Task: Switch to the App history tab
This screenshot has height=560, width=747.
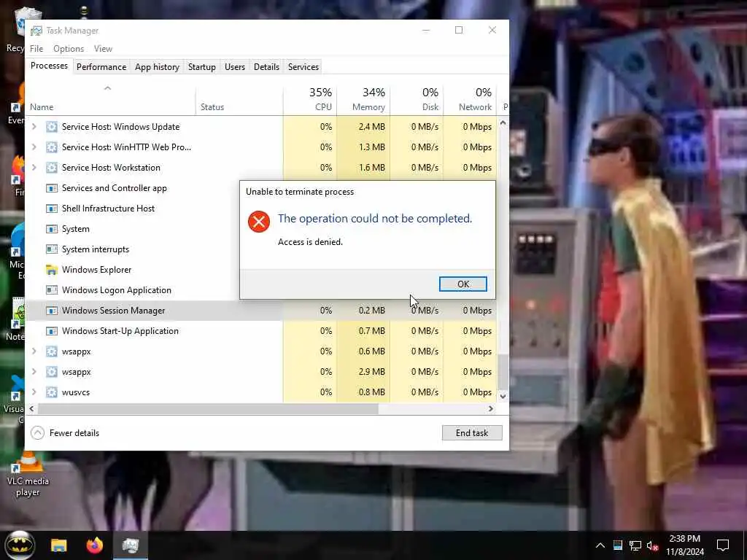Action: 158,66
